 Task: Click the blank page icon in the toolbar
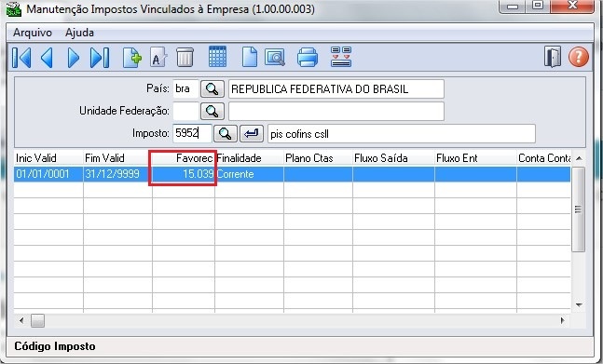coord(249,58)
